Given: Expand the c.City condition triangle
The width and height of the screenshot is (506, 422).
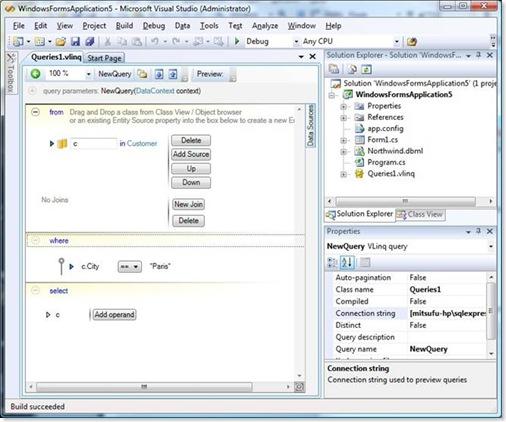Looking at the screenshot, I should click(71, 267).
